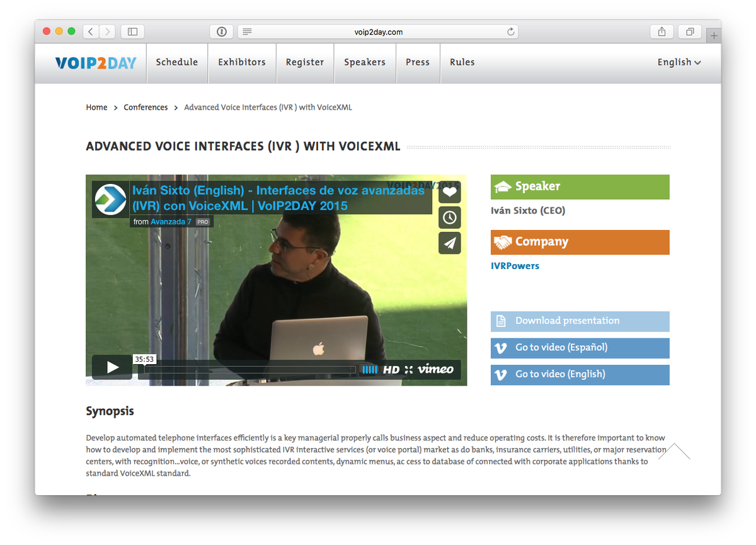The height and width of the screenshot is (545, 756).
Task: Open the Rules menu item
Action: pyautogui.click(x=462, y=62)
